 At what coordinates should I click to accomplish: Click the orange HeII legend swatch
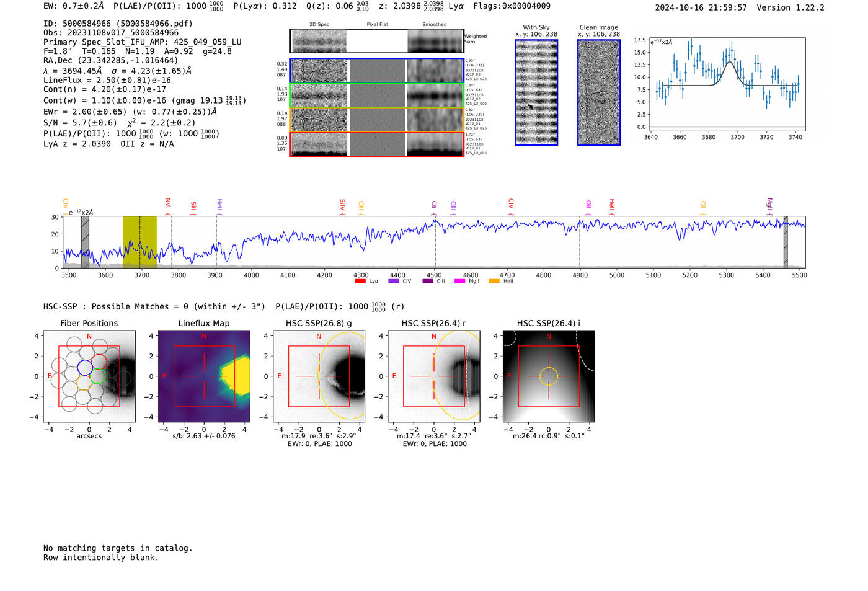[x=494, y=282]
